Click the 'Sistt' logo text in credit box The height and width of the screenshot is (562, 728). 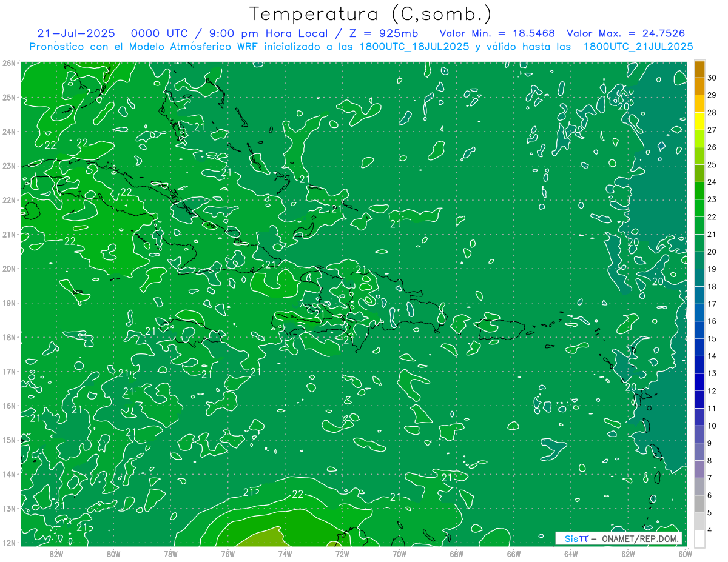576,538
